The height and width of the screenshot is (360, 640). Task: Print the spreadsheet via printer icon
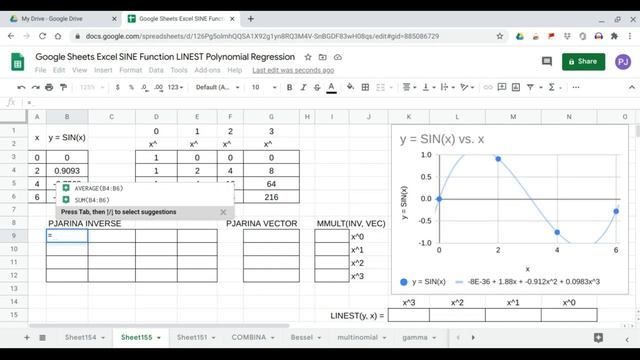[x=49, y=87]
